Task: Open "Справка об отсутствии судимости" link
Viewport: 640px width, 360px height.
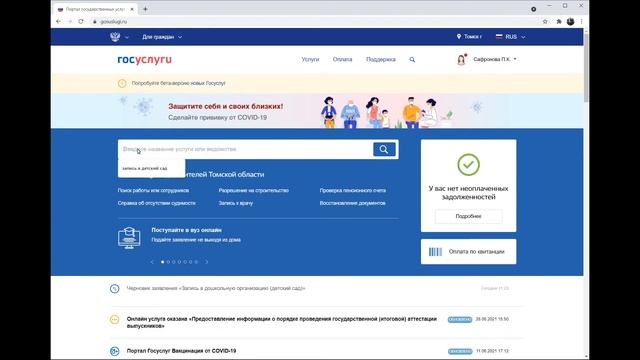Action: coord(156,203)
